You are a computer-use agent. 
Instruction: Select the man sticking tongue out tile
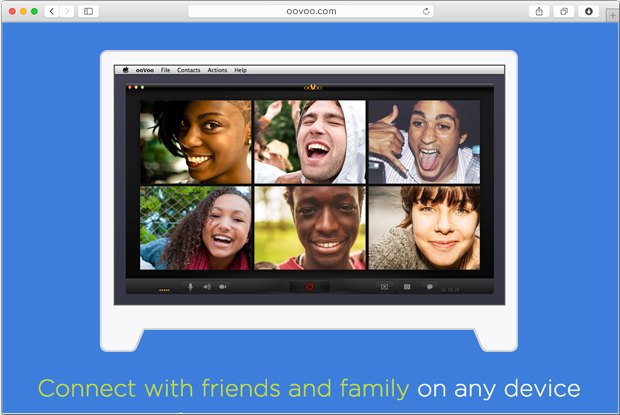click(424, 142)
